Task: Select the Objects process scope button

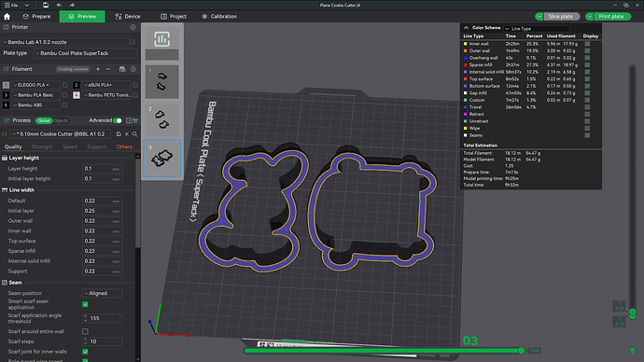Action: 61,120
